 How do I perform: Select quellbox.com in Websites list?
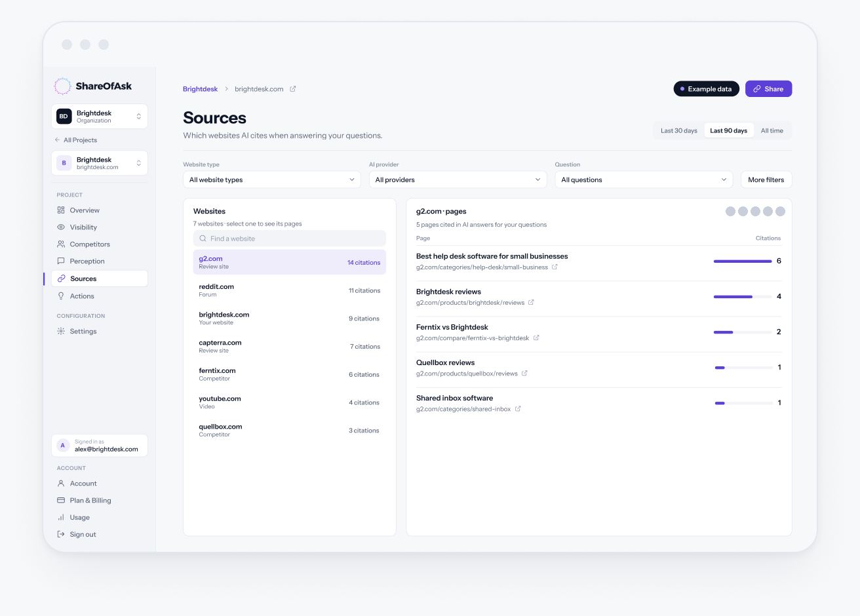289,431
